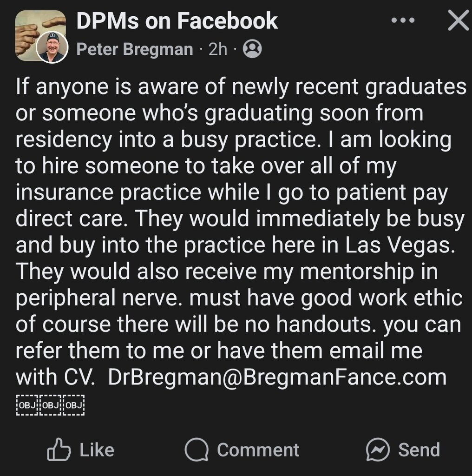Click the last OBJ placeholder box

click(x=74, y=405)
